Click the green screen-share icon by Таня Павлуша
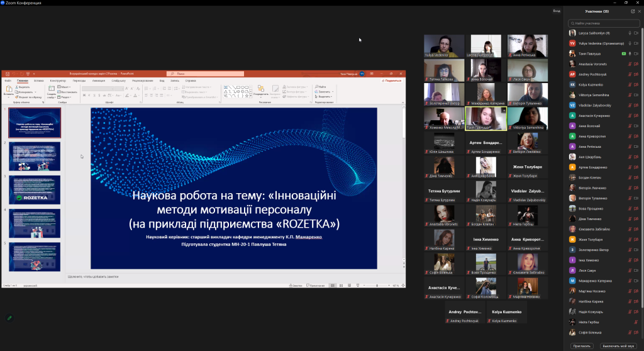Viewport: 644px width, 351px height. click(624, 53)
